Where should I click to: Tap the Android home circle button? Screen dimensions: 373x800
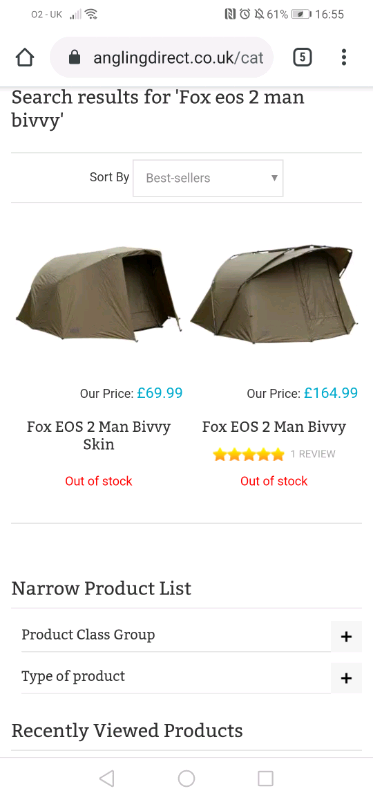[x=186, y=779]
